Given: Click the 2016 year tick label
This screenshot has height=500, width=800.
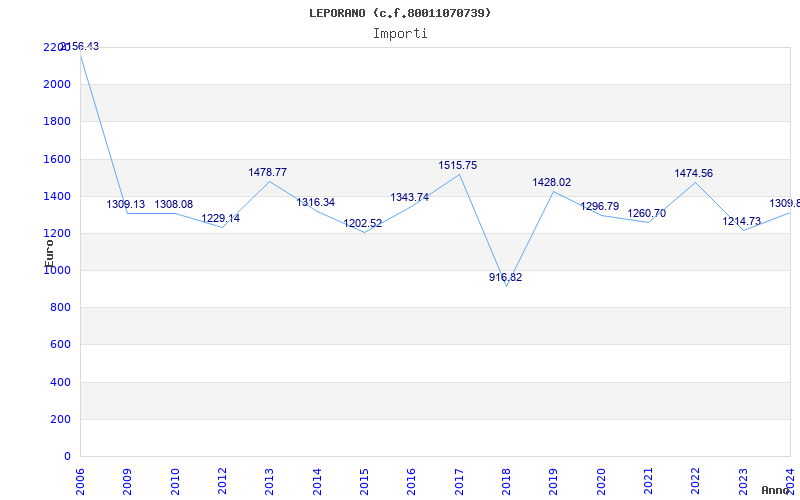Looking at the screenshot, I should (x=411, y=481).
